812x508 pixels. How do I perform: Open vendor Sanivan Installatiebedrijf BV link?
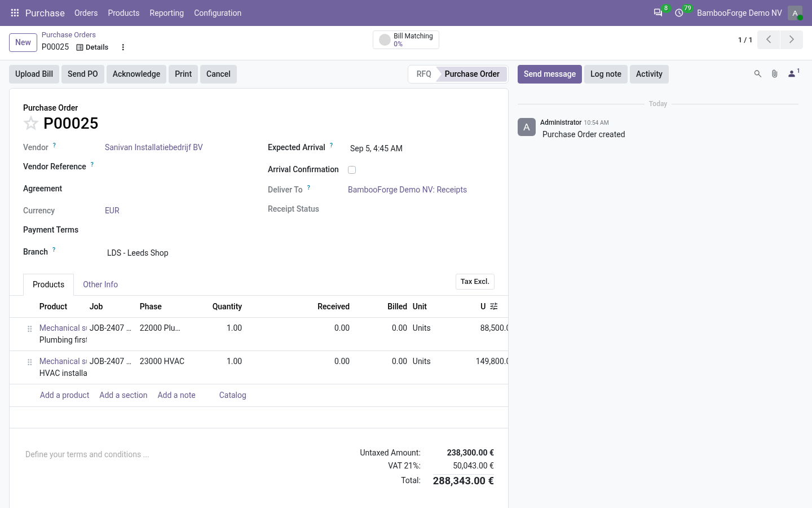154,147
